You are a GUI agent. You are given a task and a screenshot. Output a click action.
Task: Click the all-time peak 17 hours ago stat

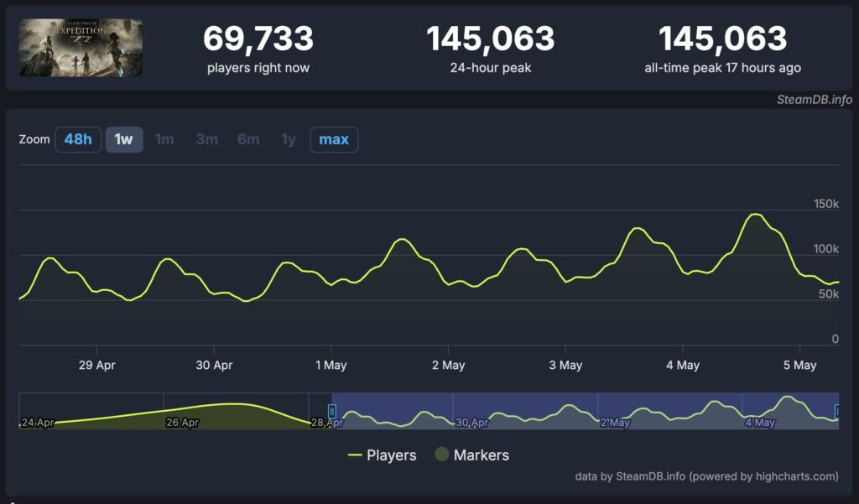(x=722, y=49)
